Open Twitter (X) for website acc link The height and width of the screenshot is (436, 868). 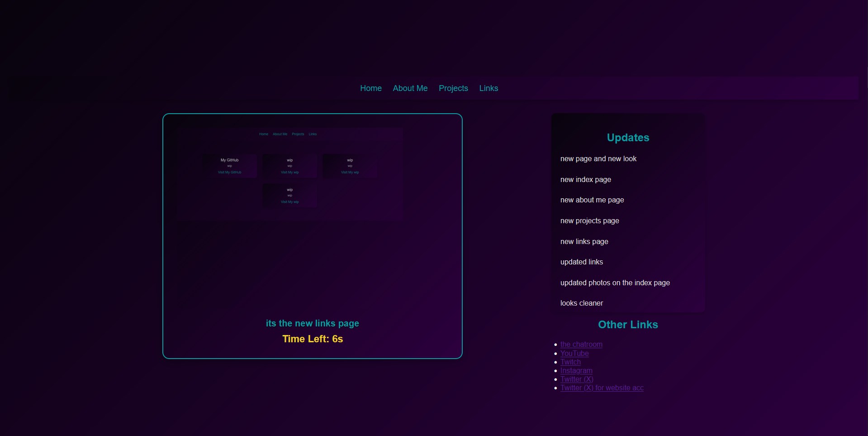point(602,388)
